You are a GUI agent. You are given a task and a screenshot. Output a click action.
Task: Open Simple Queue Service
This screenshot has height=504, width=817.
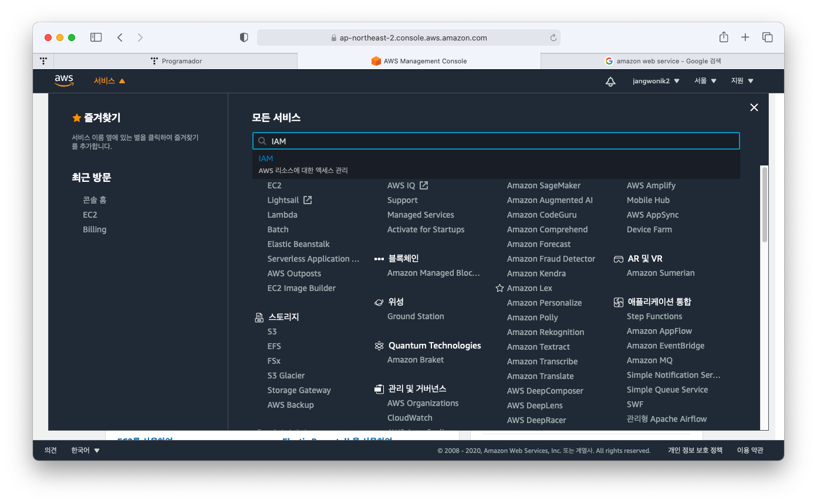pyautogui.click(x=667, y=390)
